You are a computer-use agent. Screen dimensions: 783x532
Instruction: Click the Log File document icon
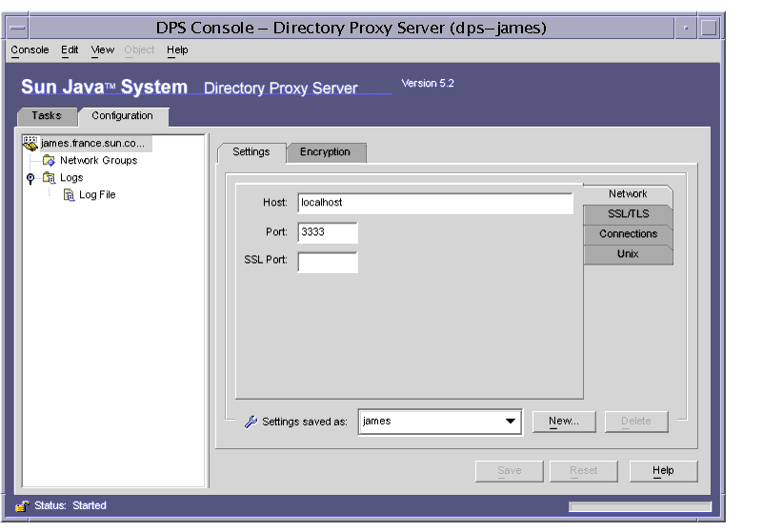69,195
